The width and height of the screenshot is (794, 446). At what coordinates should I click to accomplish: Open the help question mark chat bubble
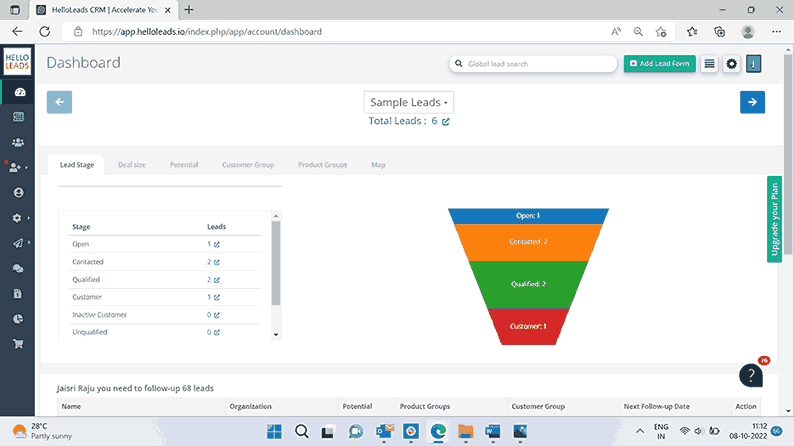(751, 375)
